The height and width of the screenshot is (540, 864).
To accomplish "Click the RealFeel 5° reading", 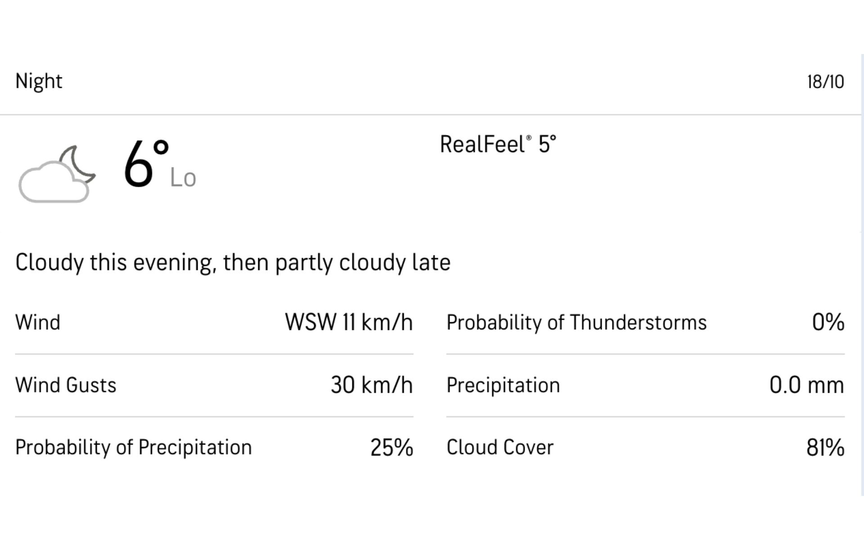I will (x=498, y=144).
